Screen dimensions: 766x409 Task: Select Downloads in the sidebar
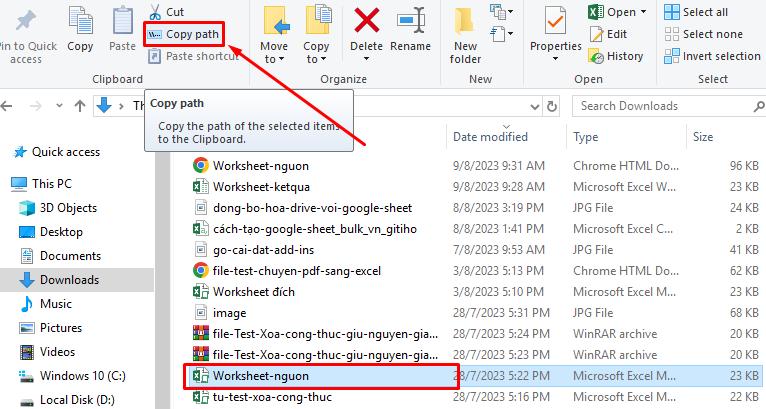pos(77,280)
